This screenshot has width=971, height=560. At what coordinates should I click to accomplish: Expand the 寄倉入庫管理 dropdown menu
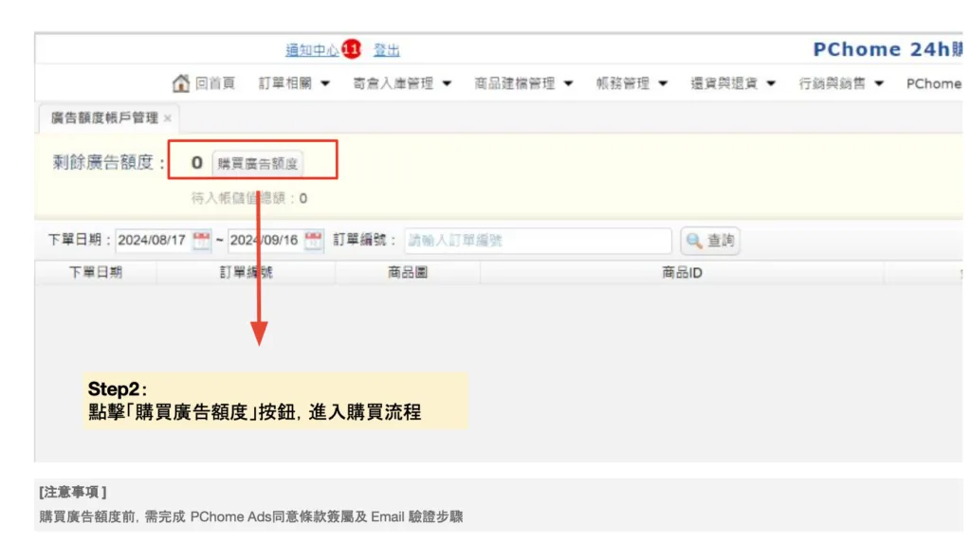click(402, 83)
